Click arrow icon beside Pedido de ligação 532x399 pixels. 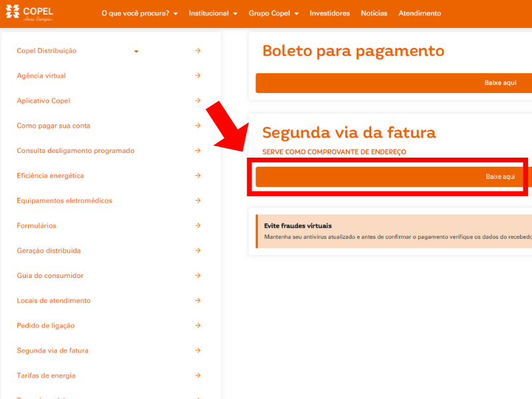[x=198, y=326]
